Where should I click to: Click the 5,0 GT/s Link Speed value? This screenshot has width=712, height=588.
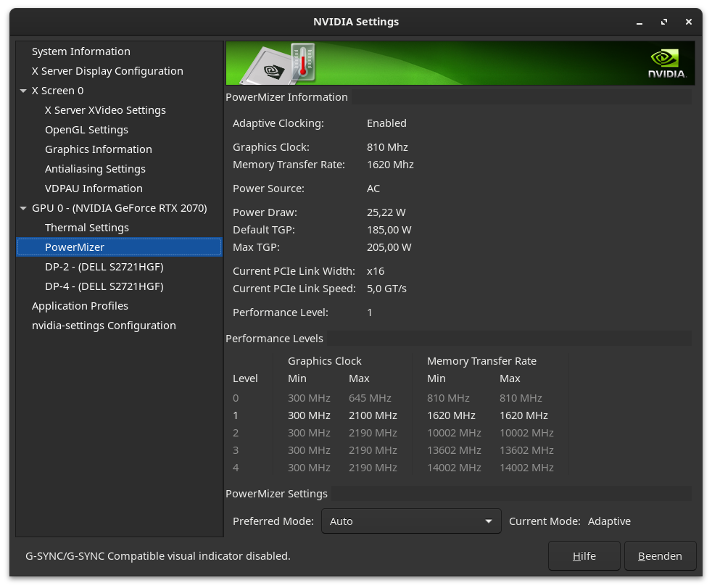[x=386, y=289]
